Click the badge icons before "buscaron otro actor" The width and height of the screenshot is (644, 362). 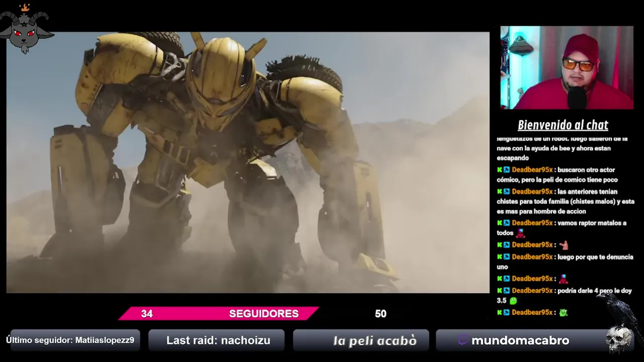tap(504, 170)
